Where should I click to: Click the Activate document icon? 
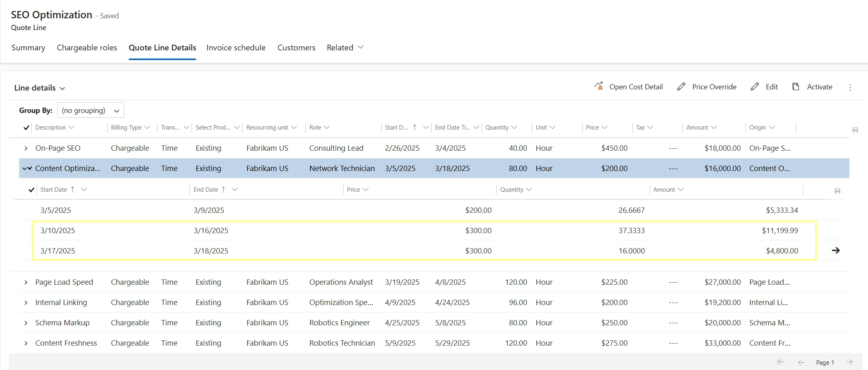coord(796,87)
